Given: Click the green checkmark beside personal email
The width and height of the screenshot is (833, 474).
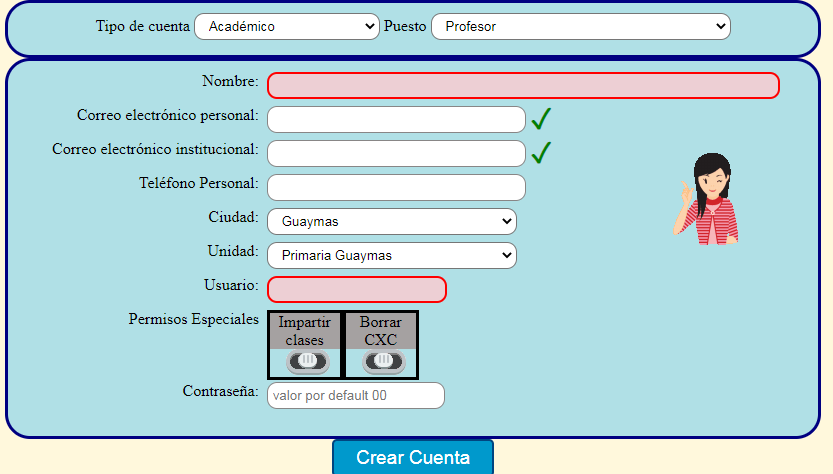Looking at the screenshot, I should pos(541,118).
